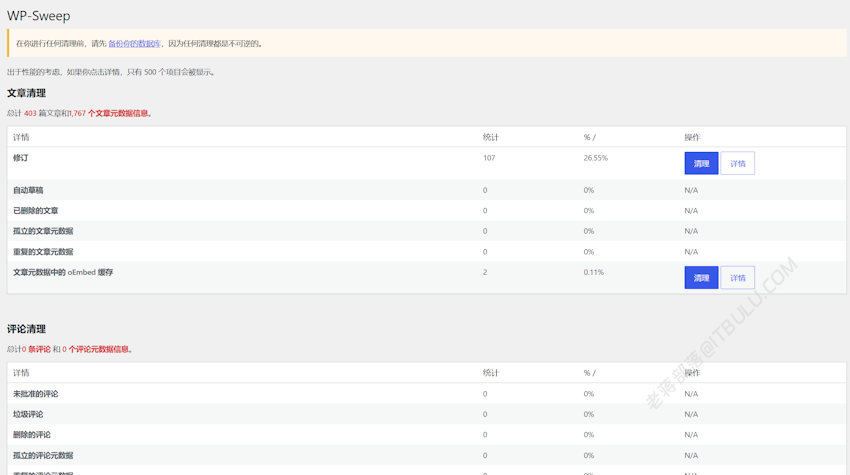850x475 pixels.
Task: Click the 0.11% value in oEmbed row
Action: pos(594,272)
